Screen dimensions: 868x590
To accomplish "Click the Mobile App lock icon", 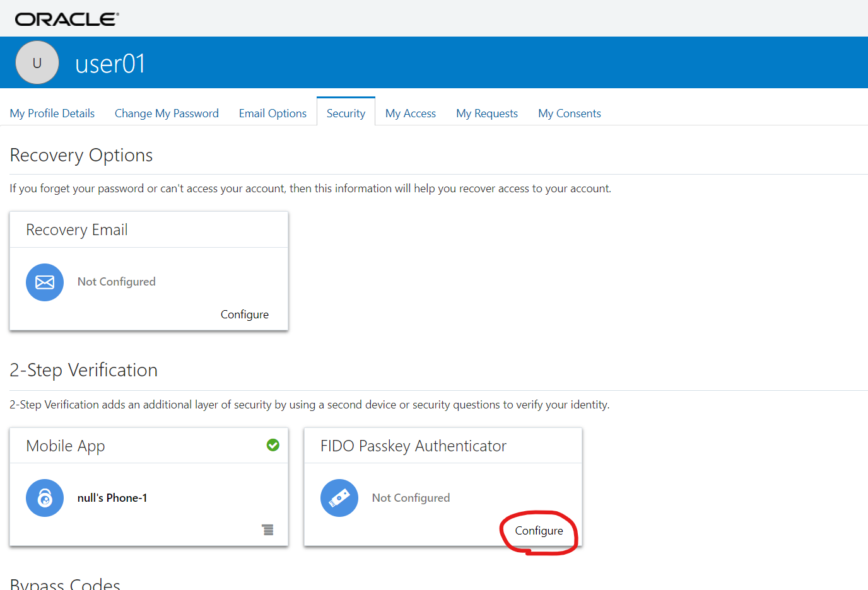I will coord(45,498).
